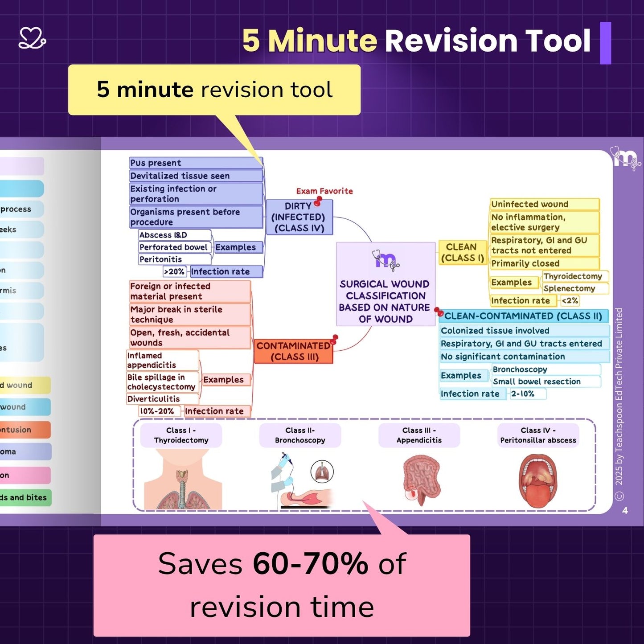Expand the Dirty (Infected) Class IV node

299,218
